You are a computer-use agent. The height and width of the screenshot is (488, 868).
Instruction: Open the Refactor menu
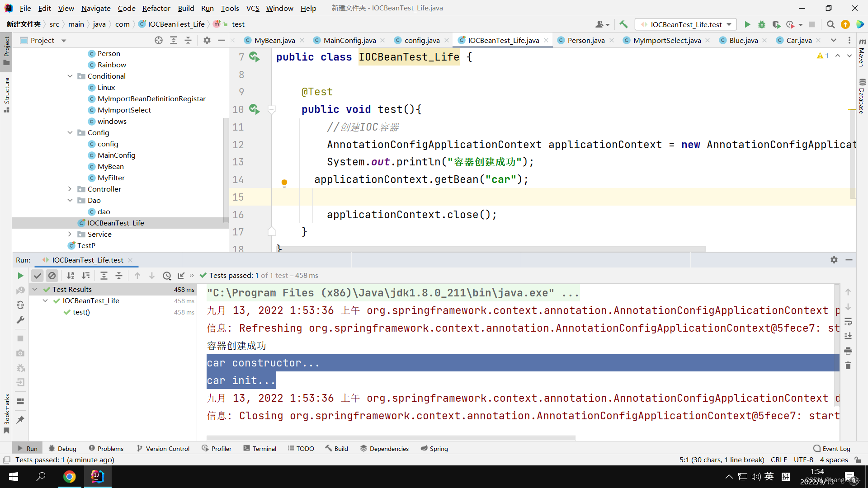pyautogui.click(x=156, y=8)
